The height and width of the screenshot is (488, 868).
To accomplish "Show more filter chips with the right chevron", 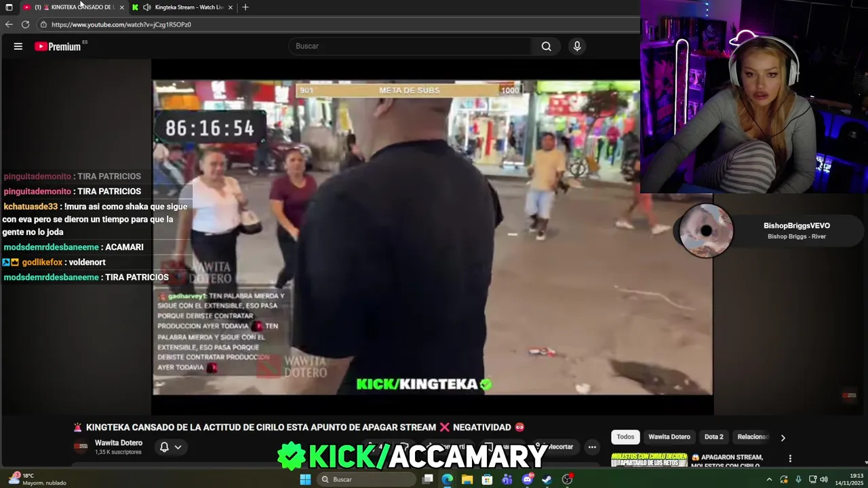I will [x=783, y=438].
